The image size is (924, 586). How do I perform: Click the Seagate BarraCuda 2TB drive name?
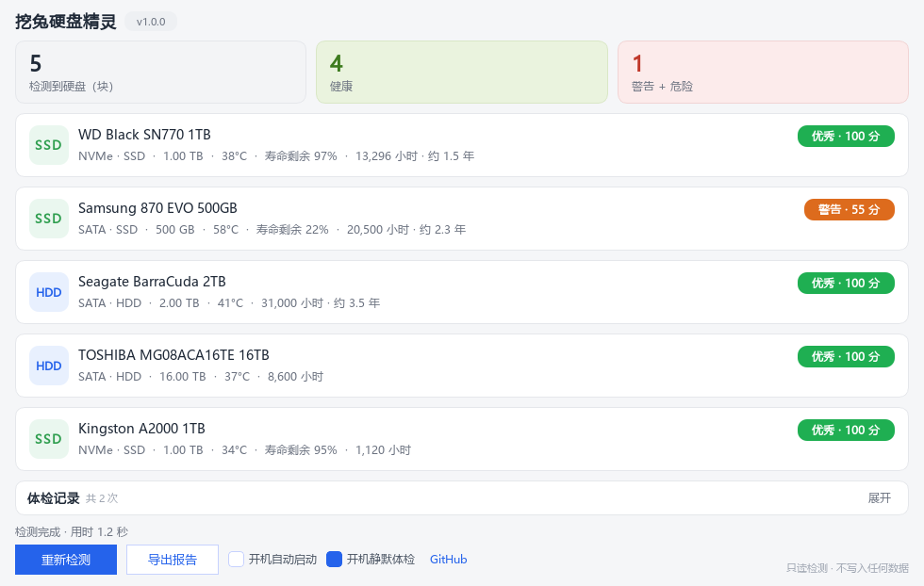pos(152,282)
